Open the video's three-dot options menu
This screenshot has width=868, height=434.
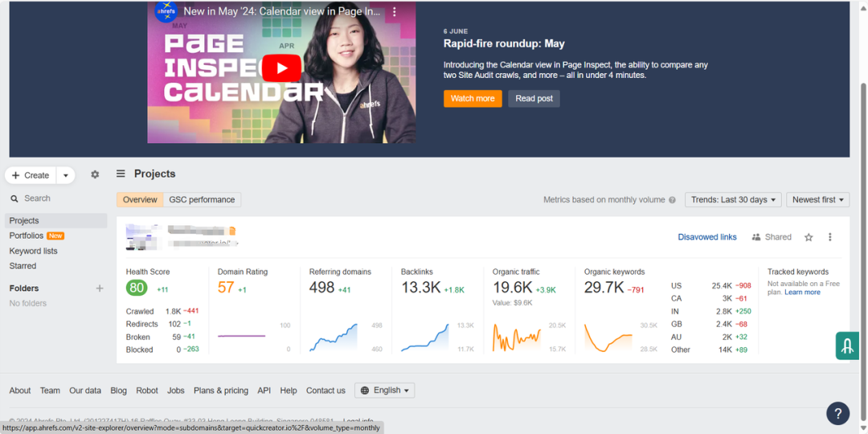click(394, 11)
